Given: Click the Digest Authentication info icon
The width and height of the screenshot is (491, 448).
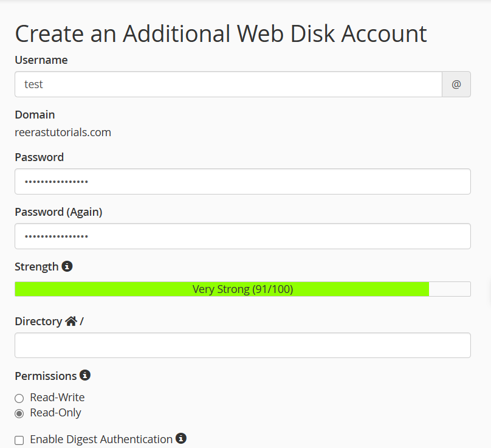Looking at the screenshot, I should pos(180,438).
